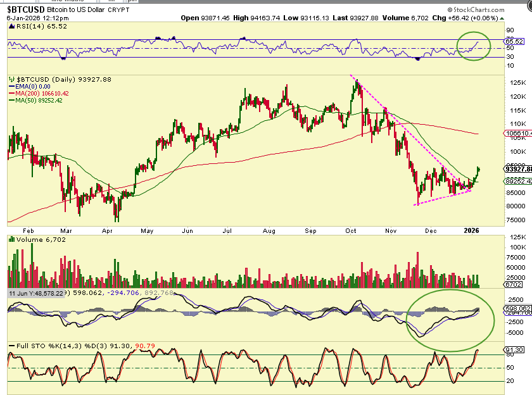Click the '11 Jun Y:48,578.22' crosshair tooltip
532x395 pixels.
[36, 293]
